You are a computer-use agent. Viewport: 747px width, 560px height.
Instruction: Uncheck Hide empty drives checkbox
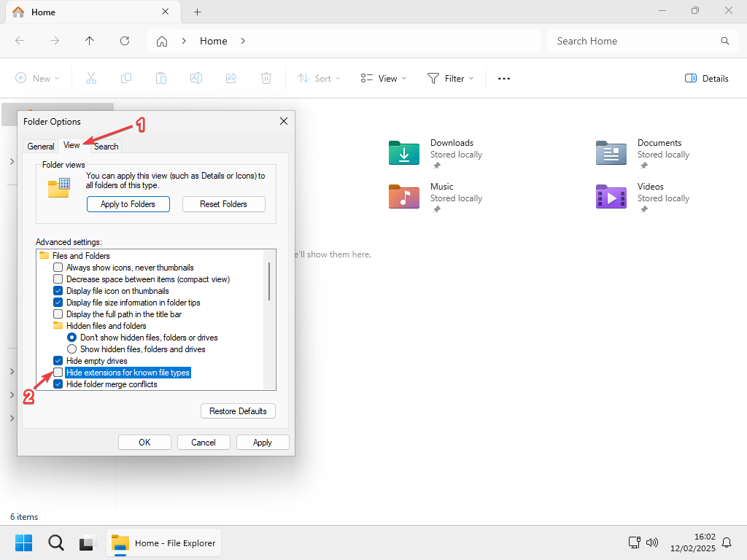point(58,361)
